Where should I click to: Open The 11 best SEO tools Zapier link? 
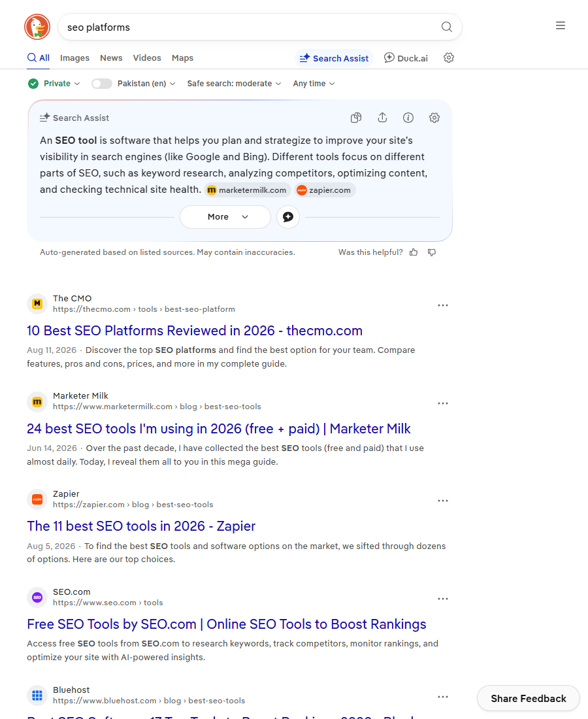pyautogui.click(x=141, y=526)
